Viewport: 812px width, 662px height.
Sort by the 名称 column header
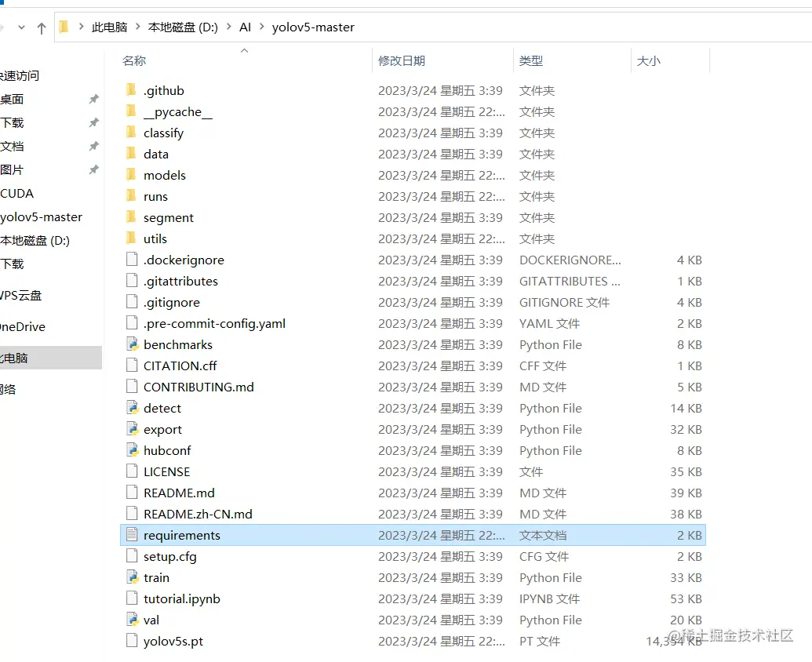(x=134, y=61)
